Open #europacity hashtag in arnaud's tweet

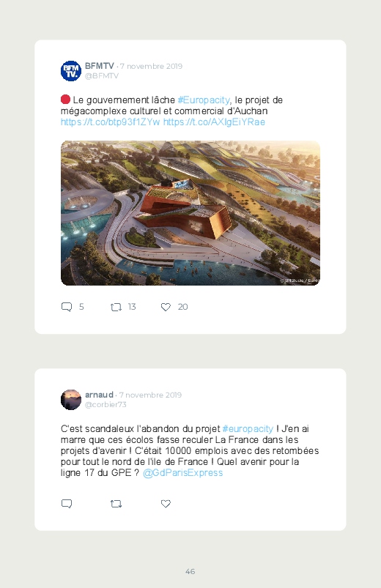[x=248, y=429]
